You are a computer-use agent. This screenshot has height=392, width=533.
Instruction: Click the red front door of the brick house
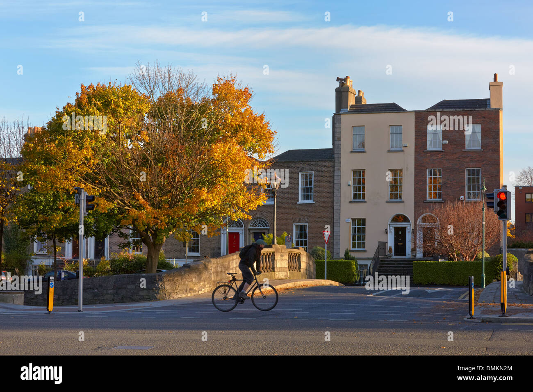point(233,243)
